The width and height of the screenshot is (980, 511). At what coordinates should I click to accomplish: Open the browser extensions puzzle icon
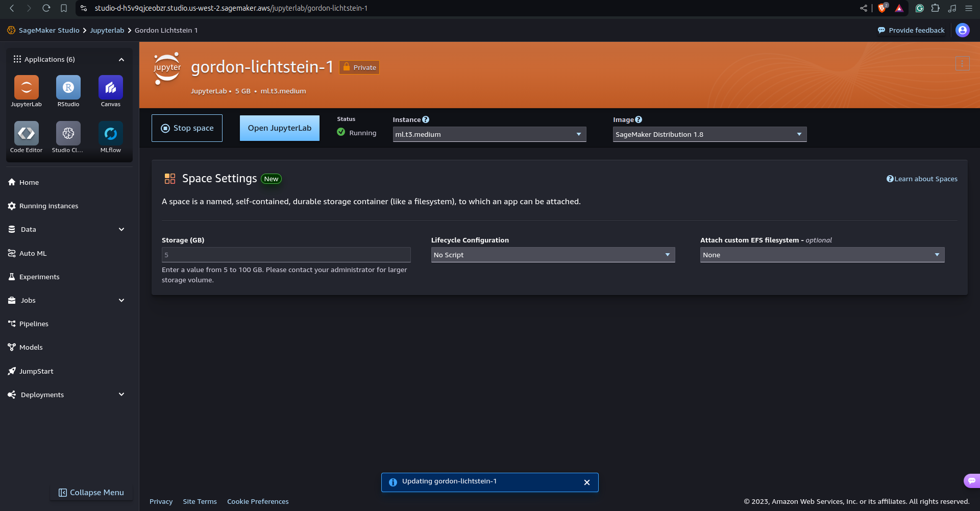(x=936, y=8)
